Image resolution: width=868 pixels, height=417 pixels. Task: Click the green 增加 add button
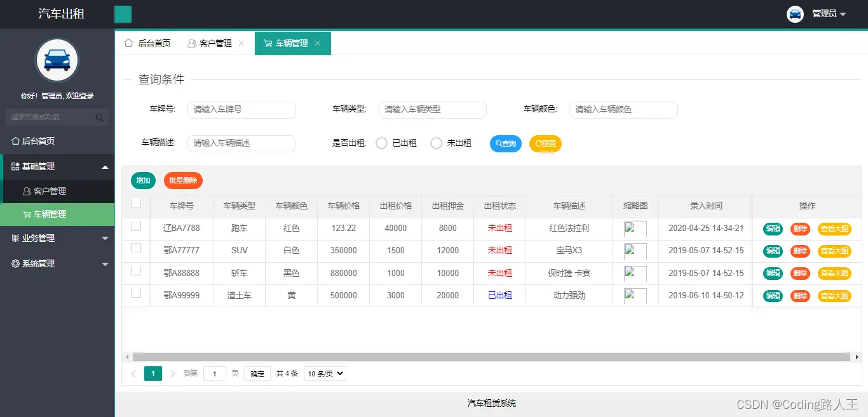[143, 181]
